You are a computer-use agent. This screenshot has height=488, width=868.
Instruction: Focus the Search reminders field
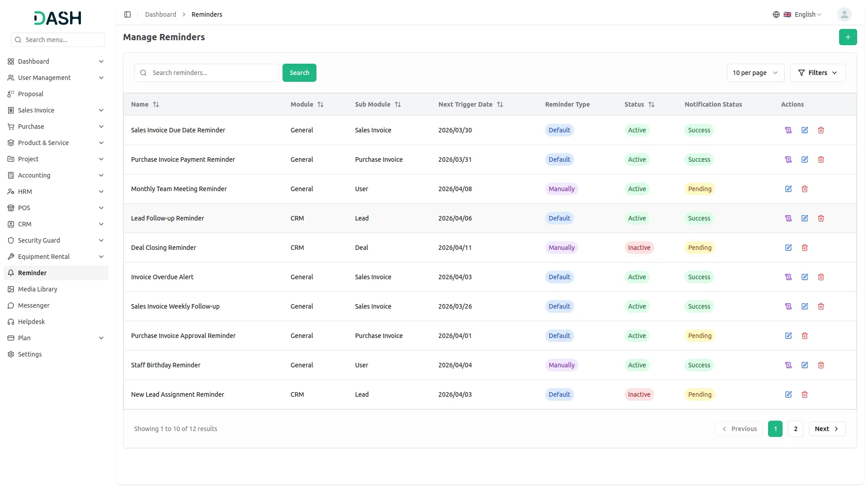coord(206,73)
